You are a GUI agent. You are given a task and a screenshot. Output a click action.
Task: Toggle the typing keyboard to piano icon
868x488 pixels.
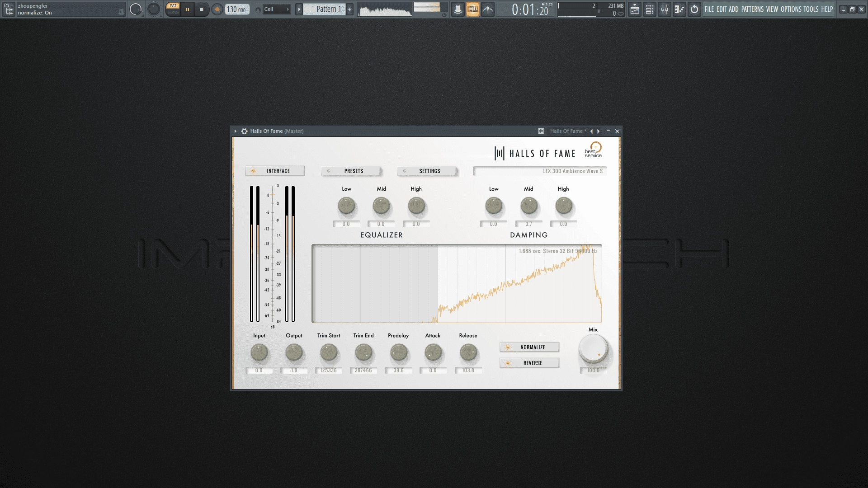(473, 9)
